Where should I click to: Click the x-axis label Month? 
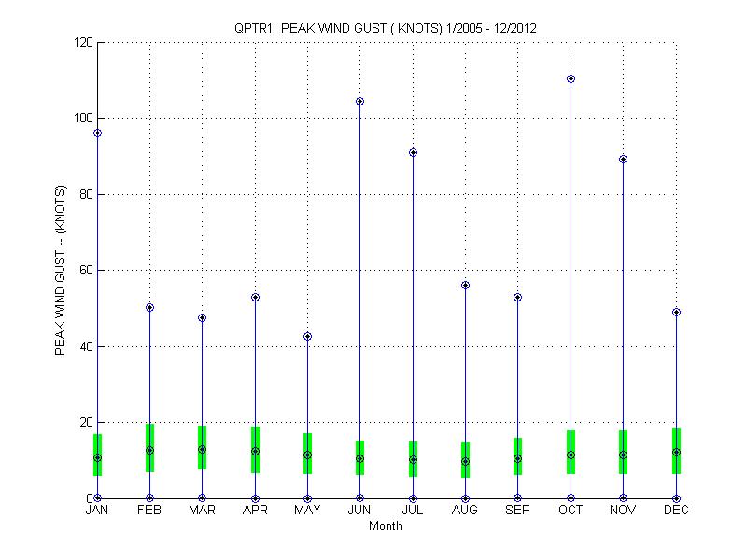(386, 526)
